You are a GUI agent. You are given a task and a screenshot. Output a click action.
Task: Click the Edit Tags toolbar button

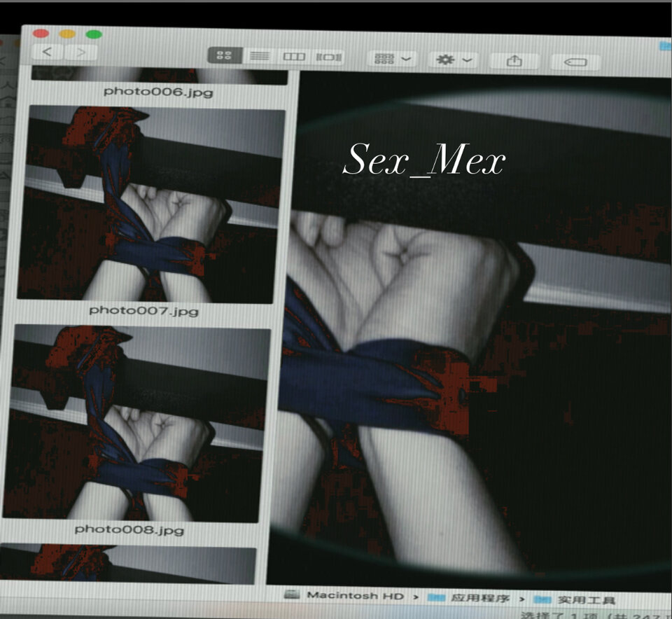[x=575, y=62]
